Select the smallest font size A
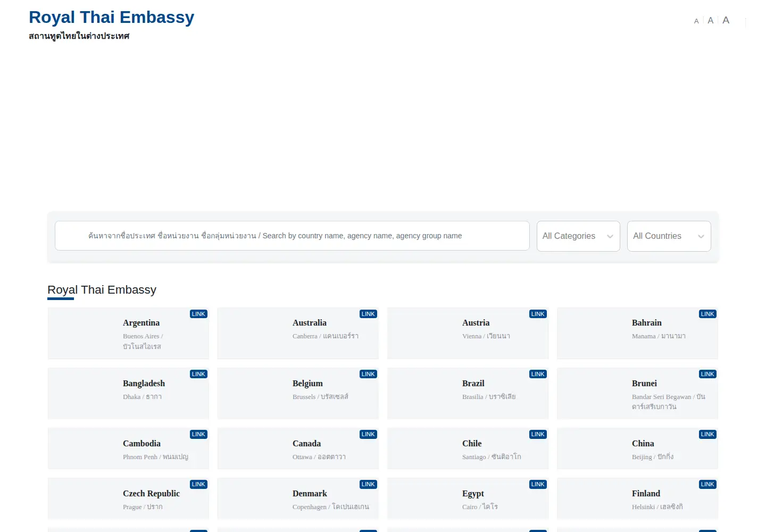 [x=696, y=21]
